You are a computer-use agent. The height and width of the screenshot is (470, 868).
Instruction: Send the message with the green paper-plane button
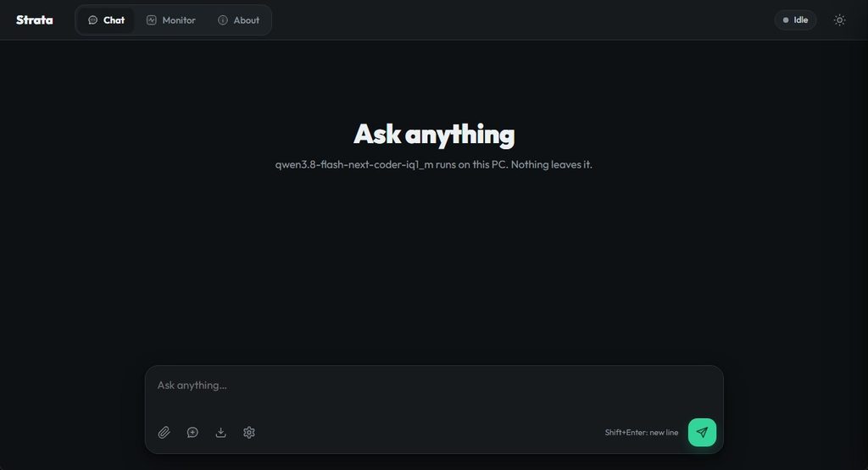pyautogui.click(x=702, y=433)
